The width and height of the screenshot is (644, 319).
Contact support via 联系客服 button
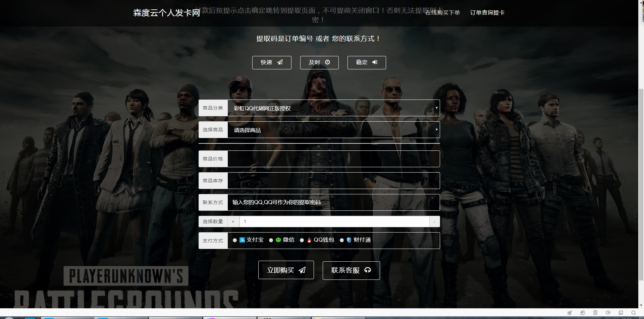pos(351,270)
